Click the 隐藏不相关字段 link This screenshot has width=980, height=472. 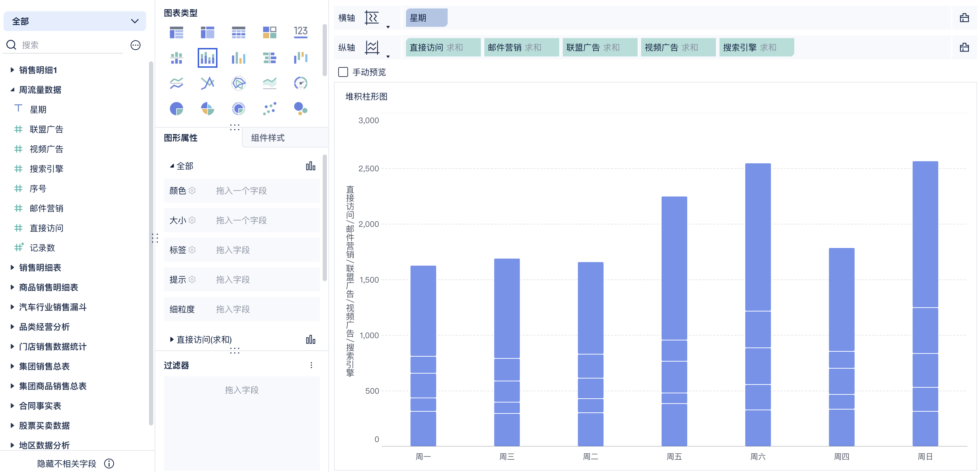tap(67, 463)
